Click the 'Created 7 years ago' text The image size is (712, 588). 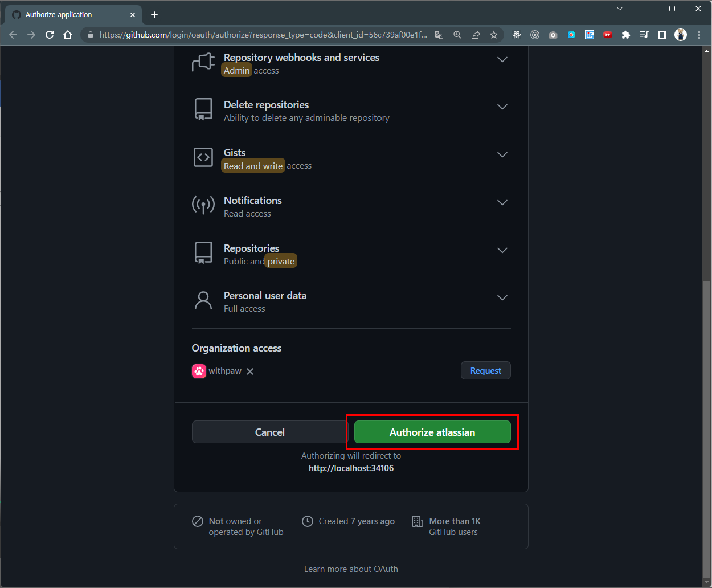pyautogui.click(x=357, y=521)
